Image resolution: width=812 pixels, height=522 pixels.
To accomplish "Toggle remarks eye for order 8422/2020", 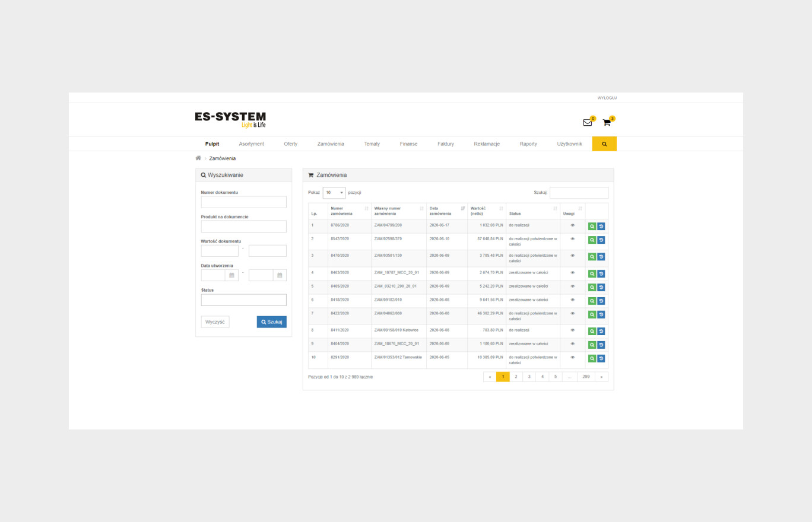I will point(573,313).
